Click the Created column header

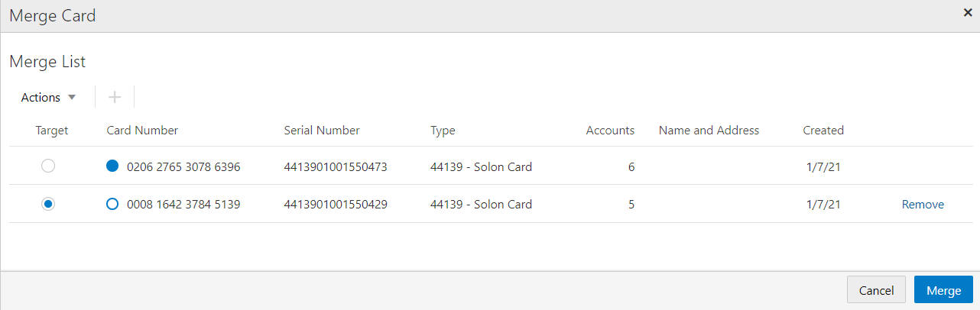coord(823,130)
